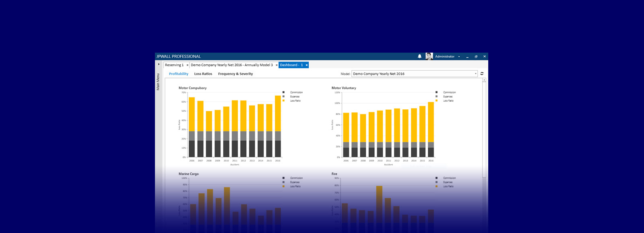
Task: Select 2008 yellow bar in Motor Compulsory
Action: coord(209,121)
